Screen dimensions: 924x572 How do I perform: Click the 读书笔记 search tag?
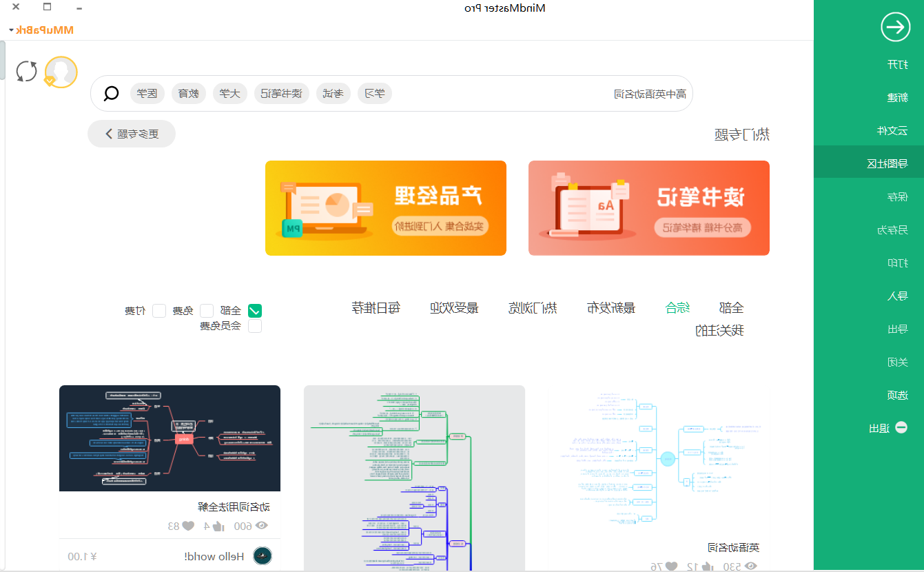282,93
